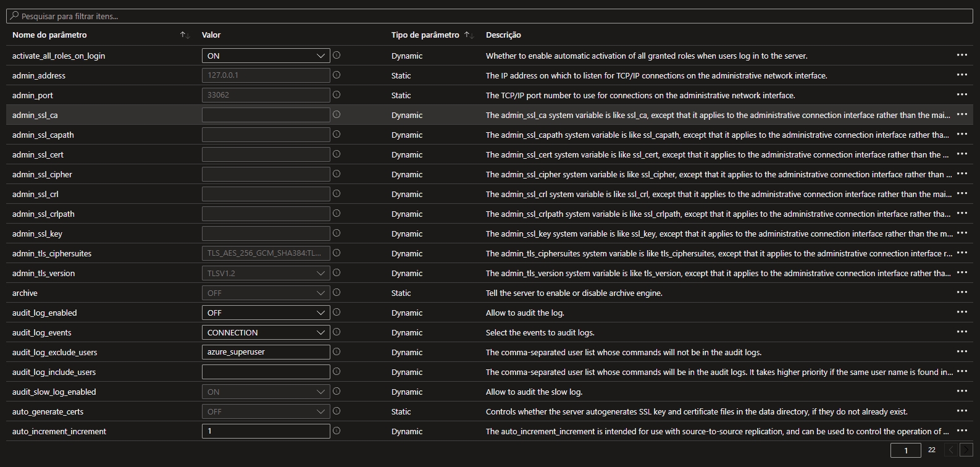Focus the Pesquisar para filtrar itens search box
This screenshot has width=980, height=467.
pos(490,16)
